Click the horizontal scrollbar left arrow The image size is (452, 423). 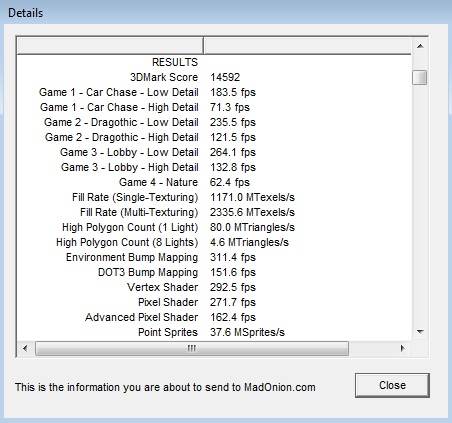point(25,348)
